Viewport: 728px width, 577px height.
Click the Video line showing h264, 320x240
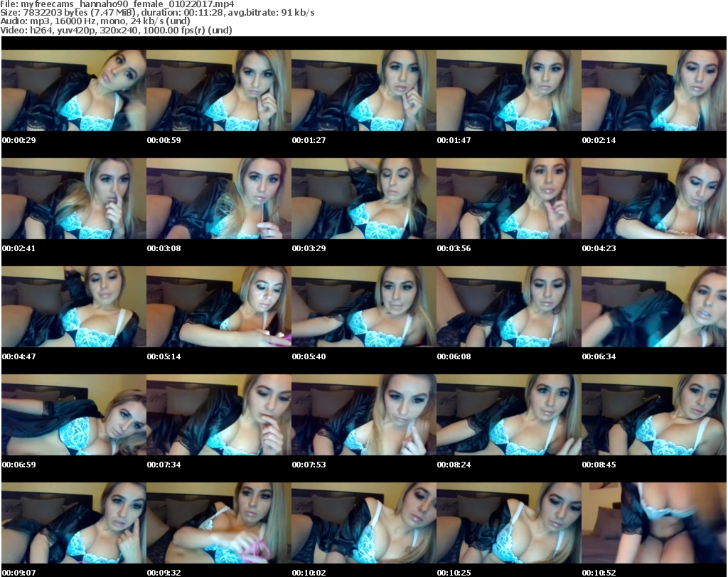click(116, 30)
